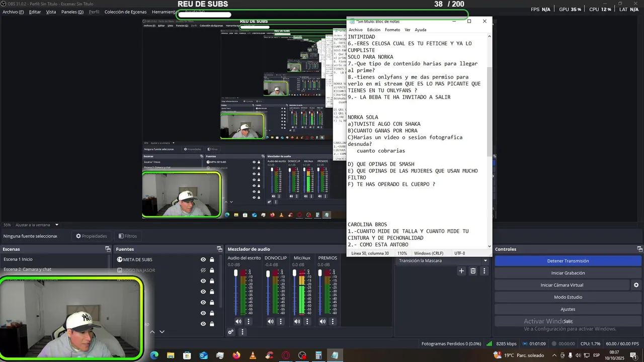Open Mic/Aux channel options menu

coord(306,321)
